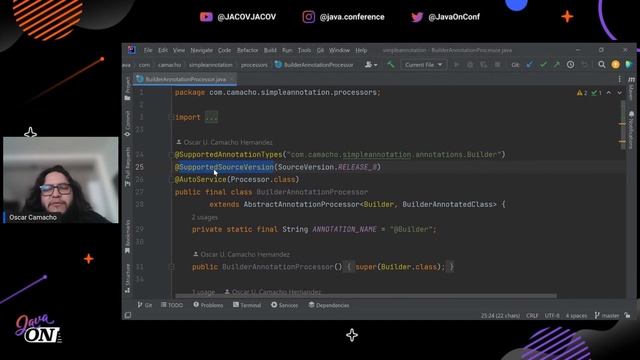The height and width of the screenshot is (360, 640).
Task: Open the Notifications tool window stripe
Action: pyautogui.click(x=631, y=130)
